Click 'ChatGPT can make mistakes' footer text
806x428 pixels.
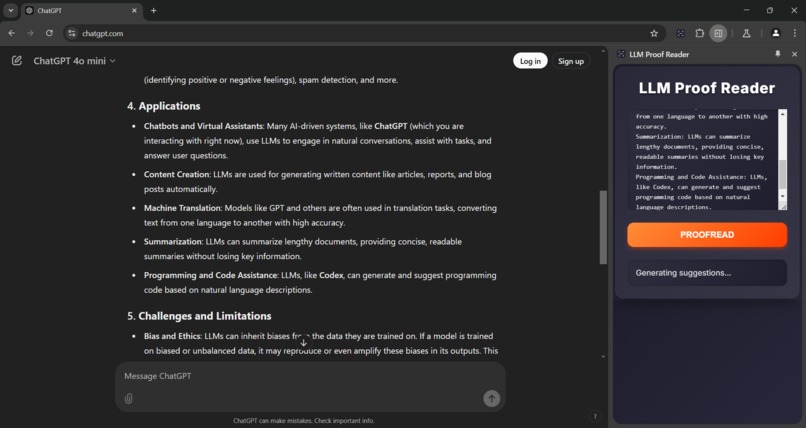[303, 420]
